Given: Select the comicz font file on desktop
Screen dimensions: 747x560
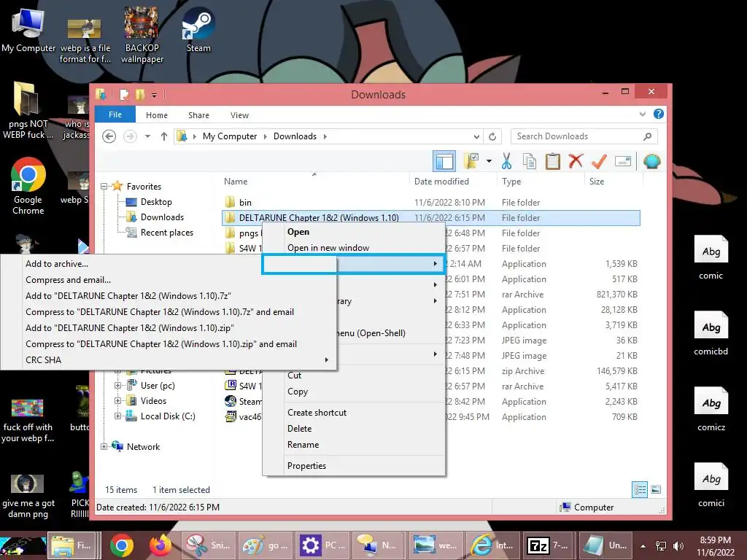Looking at the screenshot, I should click(711, 409).
